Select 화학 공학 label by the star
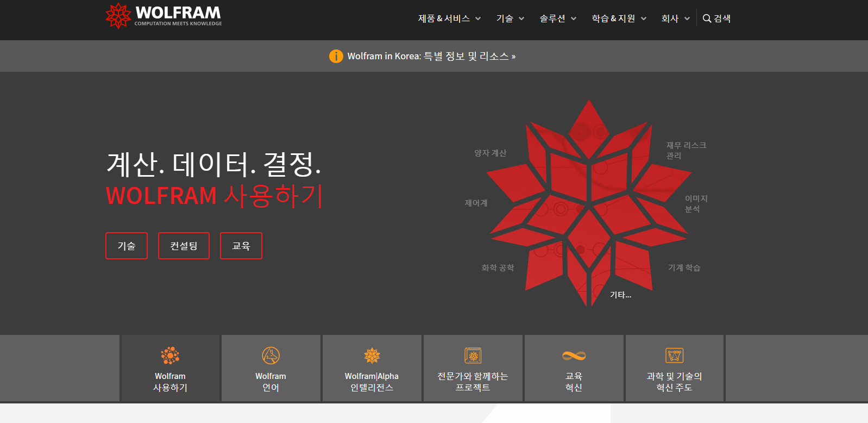The width and height of the screenshot is (868, 423). coord(498,268)
